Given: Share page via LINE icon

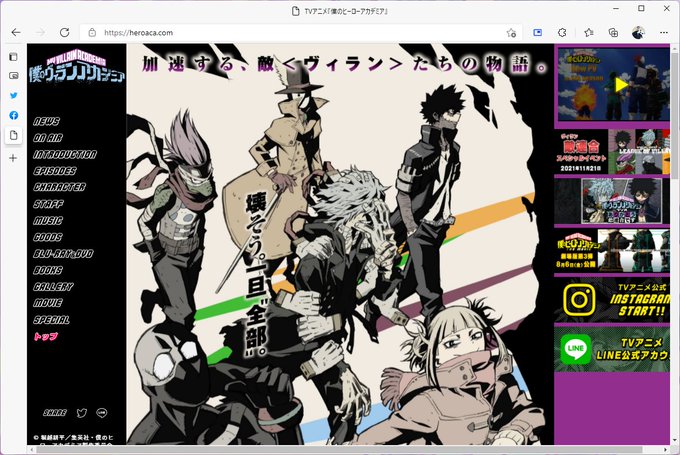Looking at the screenshot, I should [102, 413].
